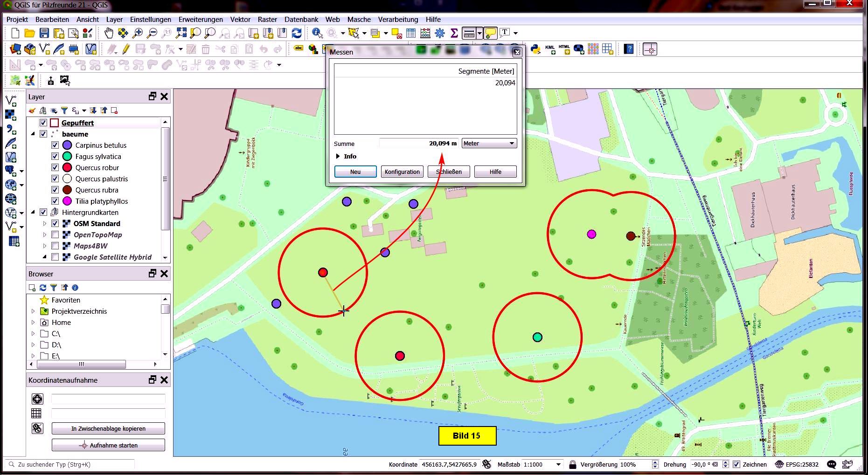Open the Verarbeitung menu
868x475 pixels.
coord(398,20)
